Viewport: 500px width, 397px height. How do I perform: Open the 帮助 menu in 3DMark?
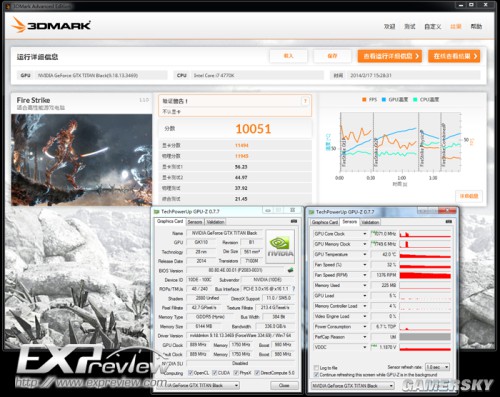(476, 27)
